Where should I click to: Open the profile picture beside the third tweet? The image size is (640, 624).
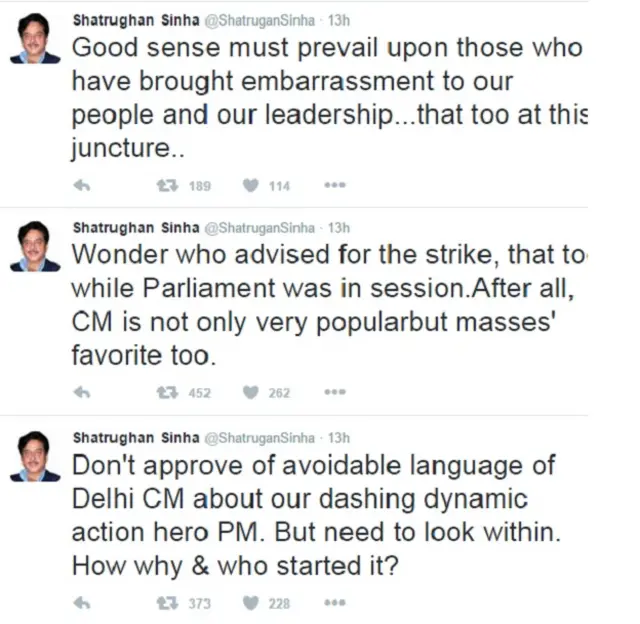(x=35, y=456)
